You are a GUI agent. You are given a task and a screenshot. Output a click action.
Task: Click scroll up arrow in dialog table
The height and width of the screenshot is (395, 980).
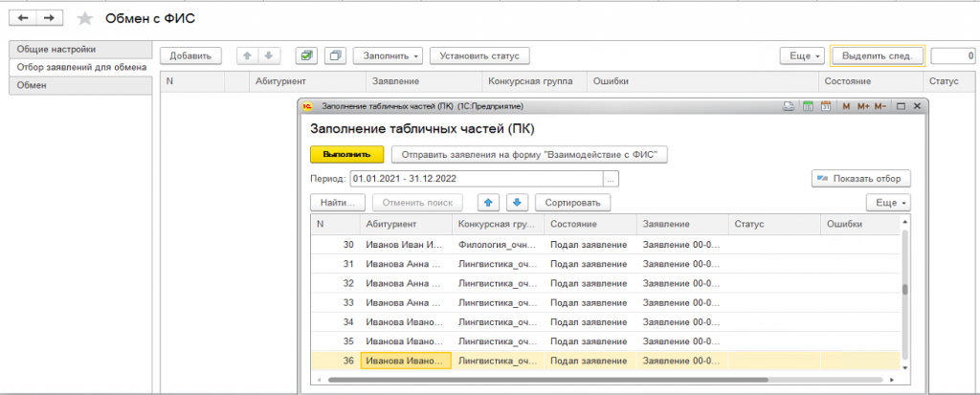904,221
